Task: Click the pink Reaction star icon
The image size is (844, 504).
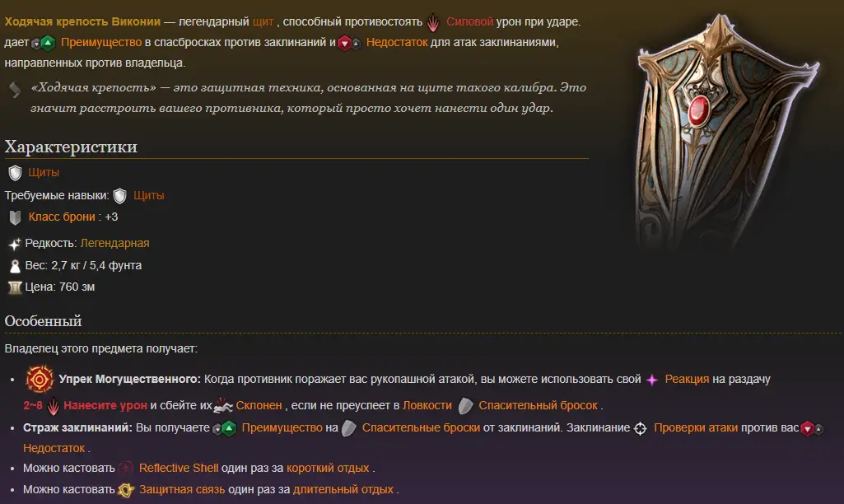Action: point(652,380)
